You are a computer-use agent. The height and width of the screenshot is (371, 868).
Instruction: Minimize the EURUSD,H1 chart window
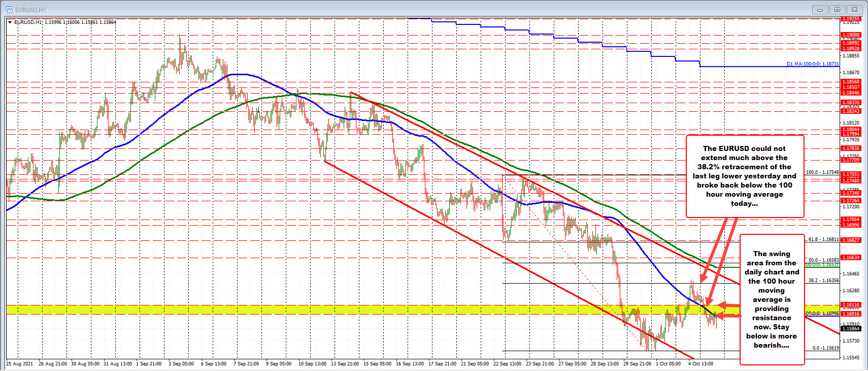(x=820, y=10)
